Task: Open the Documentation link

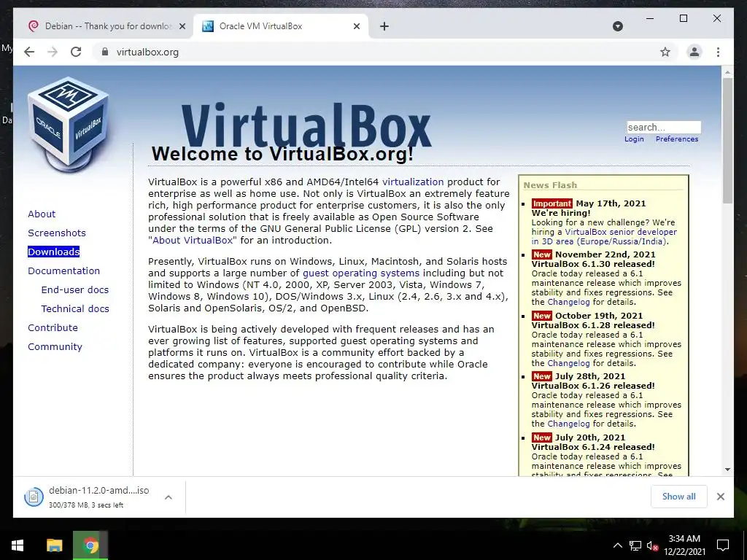Action: tap(64, 271)
